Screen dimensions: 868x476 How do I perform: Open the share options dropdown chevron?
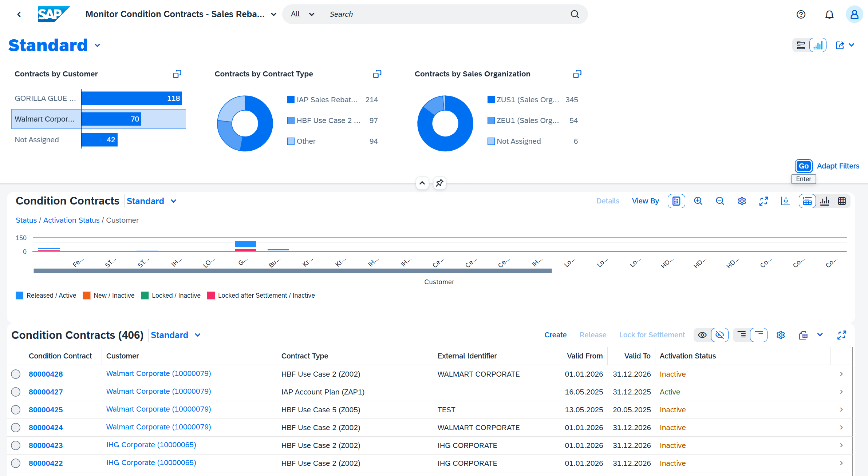[x=851, y=45]
